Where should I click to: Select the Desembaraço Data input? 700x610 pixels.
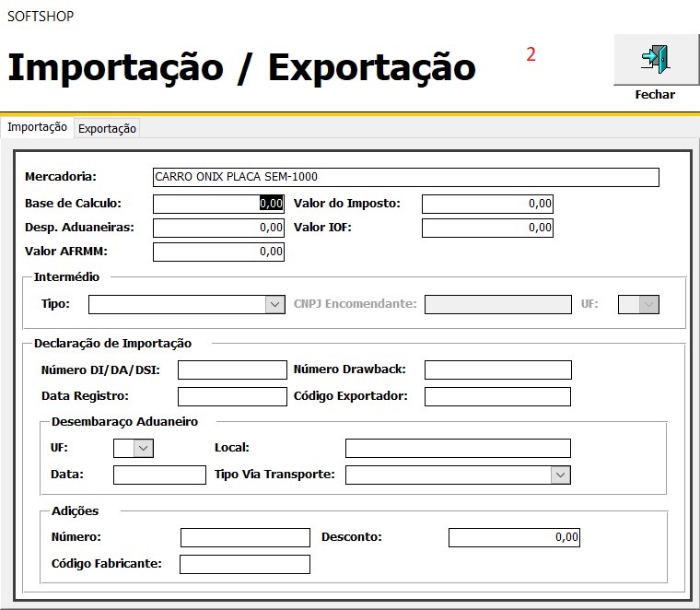point(159,475)
